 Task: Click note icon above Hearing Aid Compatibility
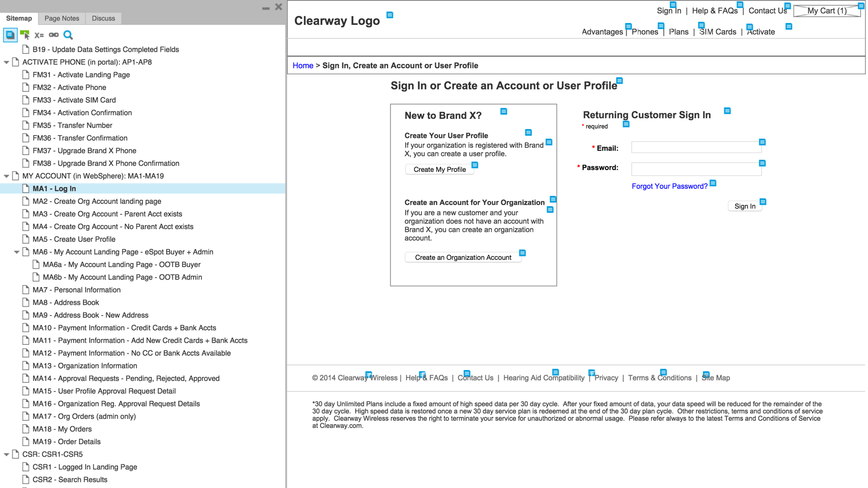(x=555, y=372)
